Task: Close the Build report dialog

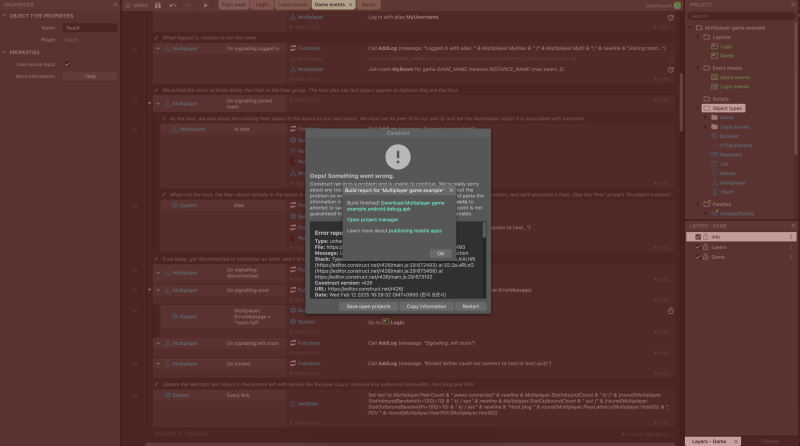Action: coord(451,190)
